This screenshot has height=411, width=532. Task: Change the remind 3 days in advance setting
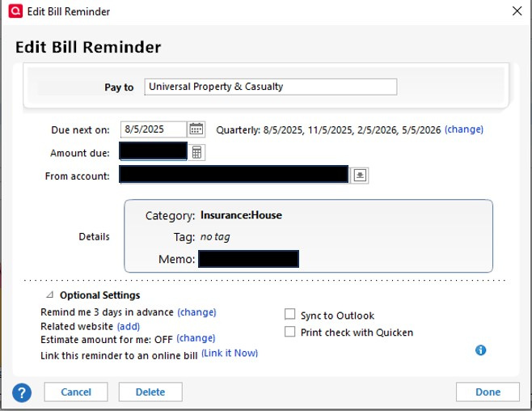pyautogui.click(x=196, y=312)
